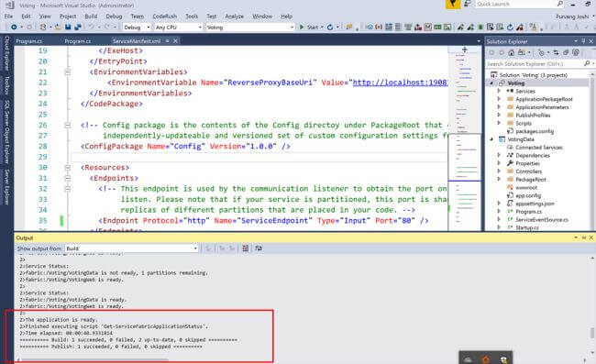Screen dimensions: 596x364
Task: Expand the Dependencies node
Action: click(x=499, y=155)
